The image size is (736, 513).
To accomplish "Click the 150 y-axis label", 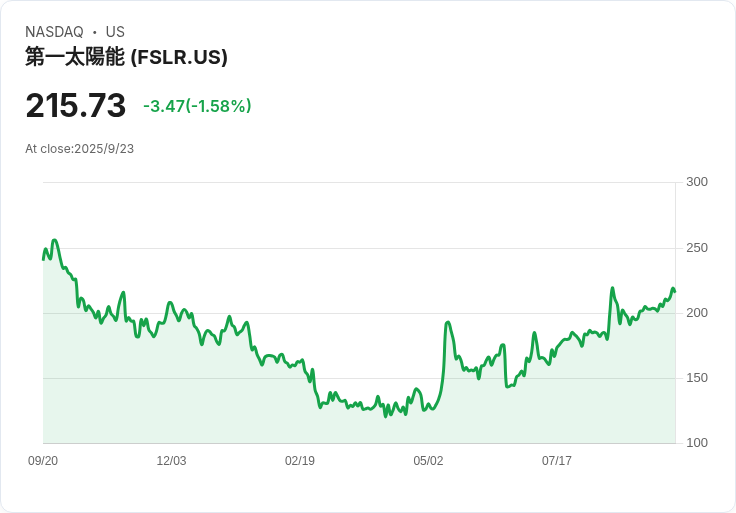I will click(x=697, y=378).
